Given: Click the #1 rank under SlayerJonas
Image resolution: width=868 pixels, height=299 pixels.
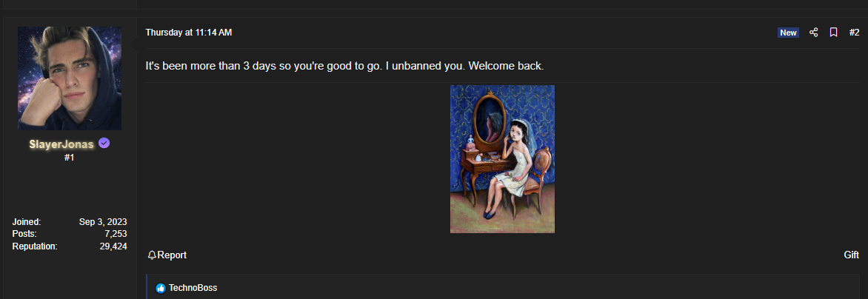Looking at the screenshot, I should pos(69,158).
